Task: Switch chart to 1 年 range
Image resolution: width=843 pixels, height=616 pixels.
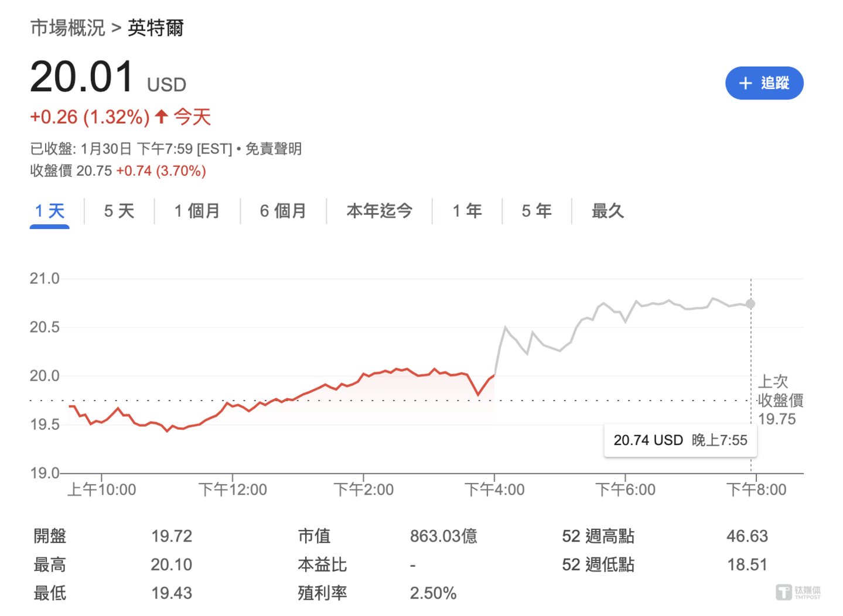Action: pyautogui.click(x=467, y=211)
